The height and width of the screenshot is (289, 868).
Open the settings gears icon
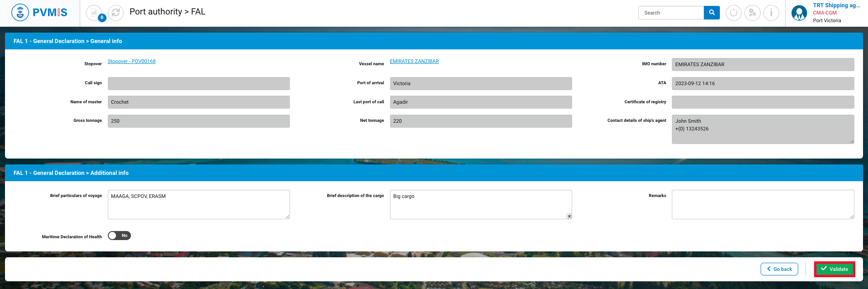(752, 13)
